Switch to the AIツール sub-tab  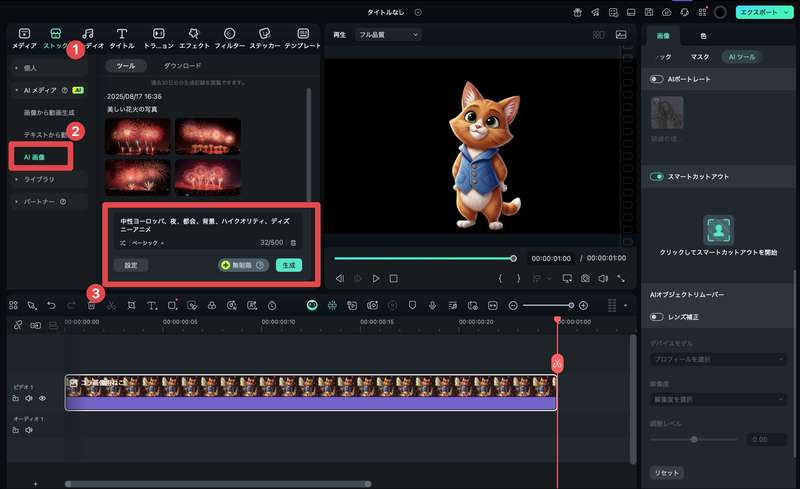click(x=742, y=57)
